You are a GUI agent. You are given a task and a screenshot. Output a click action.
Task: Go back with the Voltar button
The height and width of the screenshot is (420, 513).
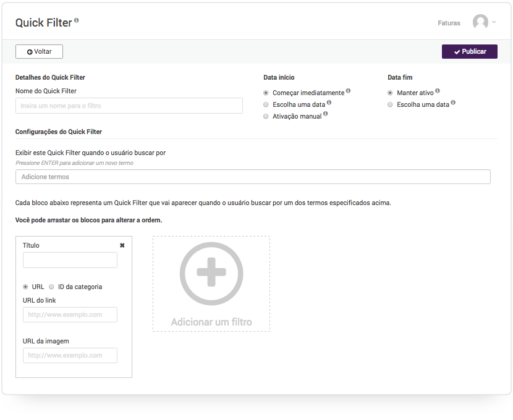[x=40, y=52]
